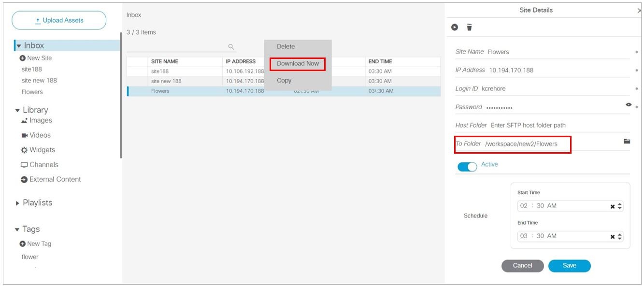This screenshot has width=644, height=288.
Task: Click the trash icon in Site Details
Action: click(x=469, y=27)
